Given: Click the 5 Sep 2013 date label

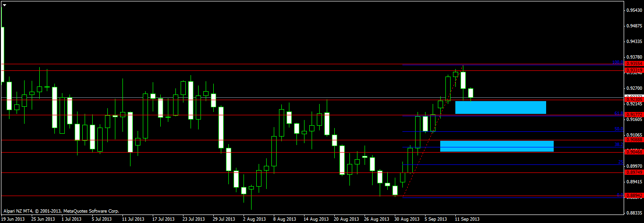Looking at the screenshot, I should coord(435,219).
